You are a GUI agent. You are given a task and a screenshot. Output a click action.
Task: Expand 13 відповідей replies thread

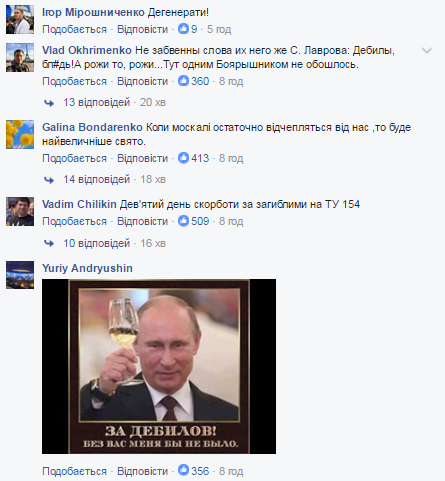pos(97,102)
